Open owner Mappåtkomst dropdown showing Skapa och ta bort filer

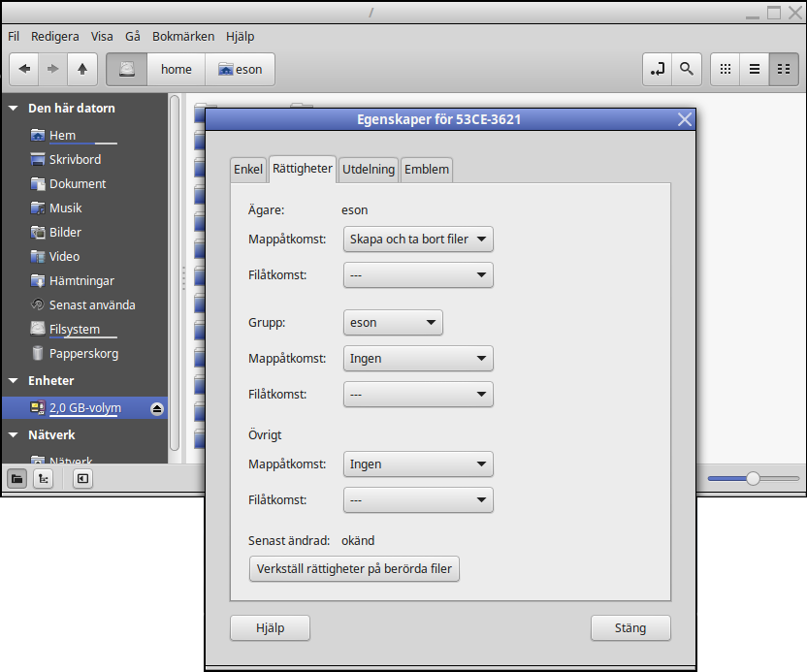tap(418, 240)
